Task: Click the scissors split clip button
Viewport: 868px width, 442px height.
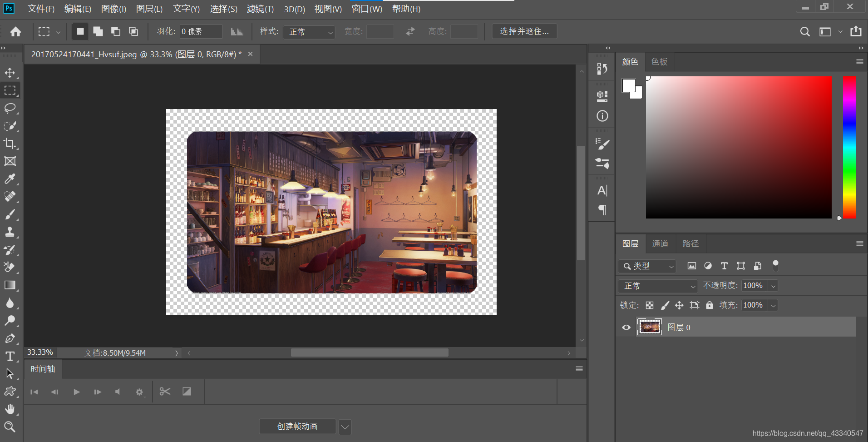Action: tap(165, 392)
